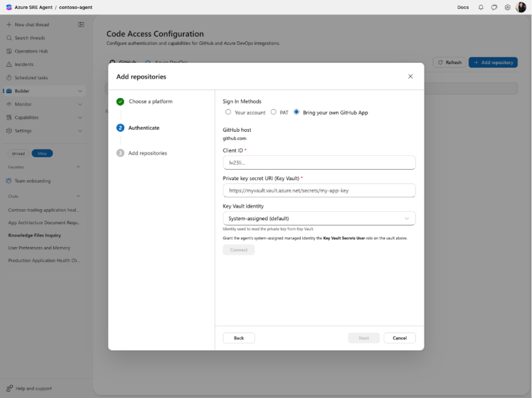Click the Settings gear icon in the sidebar
This screenshot has height=398, width=532.
tap(9, 130)
